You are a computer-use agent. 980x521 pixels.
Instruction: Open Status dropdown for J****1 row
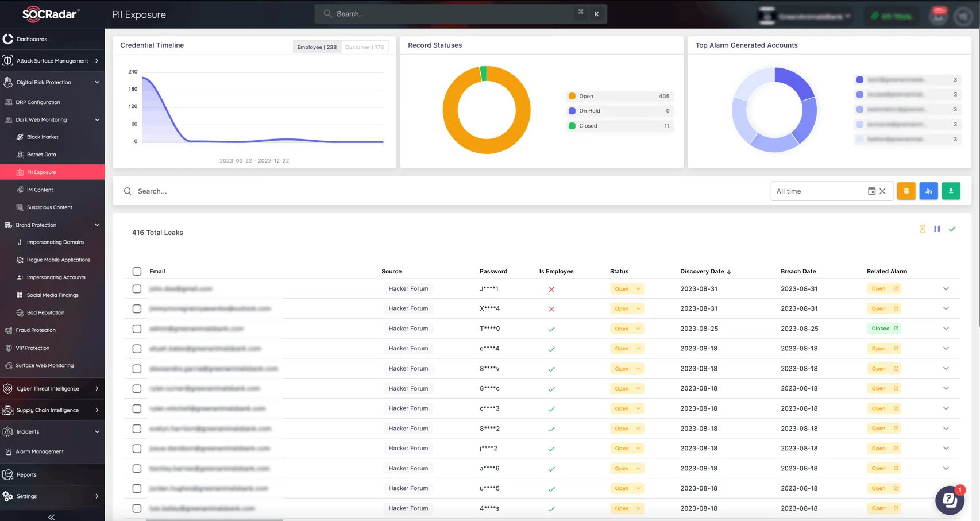[x=627, y=289]
